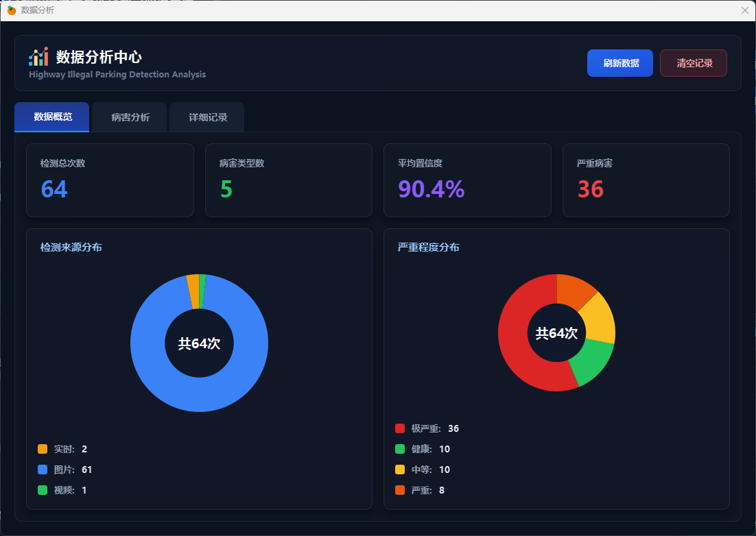
Task: Click the 检测总次数 stat card
Action: click(110, 180)
